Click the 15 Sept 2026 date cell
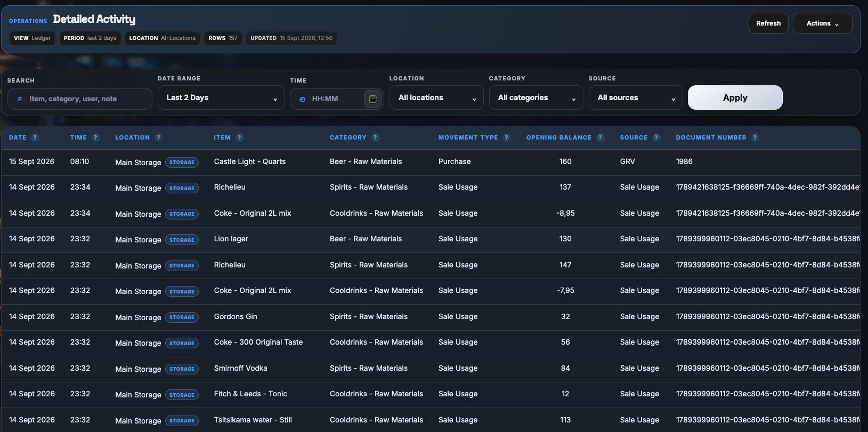This screenshot has height=432, width=868. coord(31,161)
